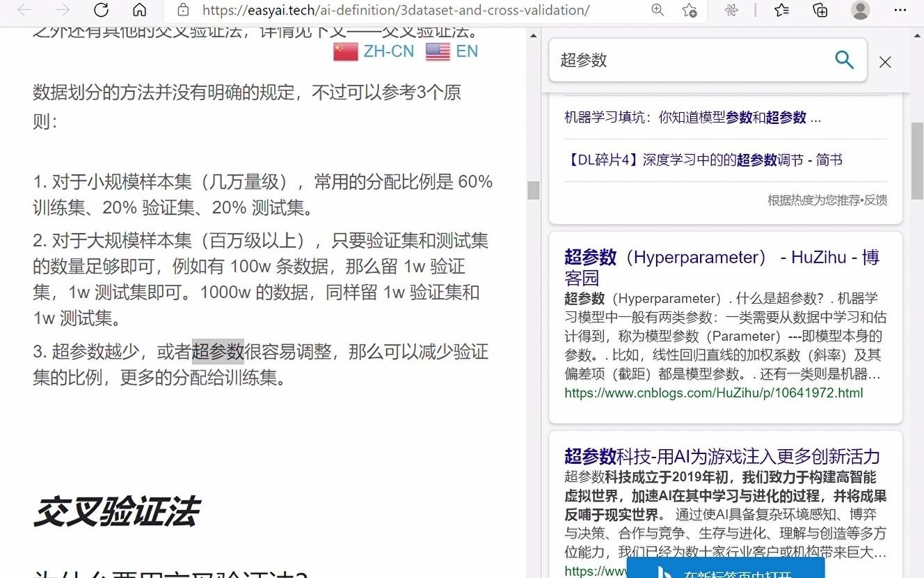Open the cnblogs.com HuZihu URL link

714,393
